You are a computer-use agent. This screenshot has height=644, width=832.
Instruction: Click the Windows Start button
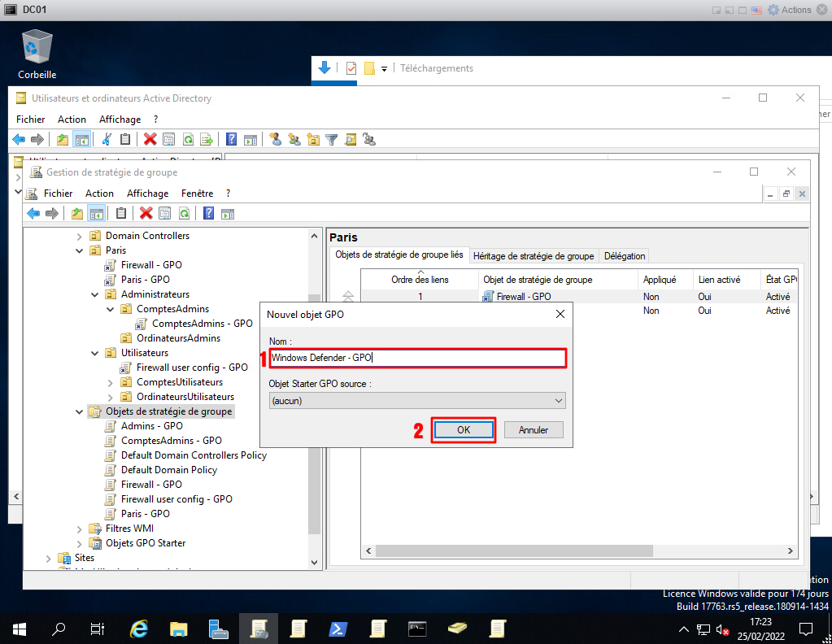19,628
